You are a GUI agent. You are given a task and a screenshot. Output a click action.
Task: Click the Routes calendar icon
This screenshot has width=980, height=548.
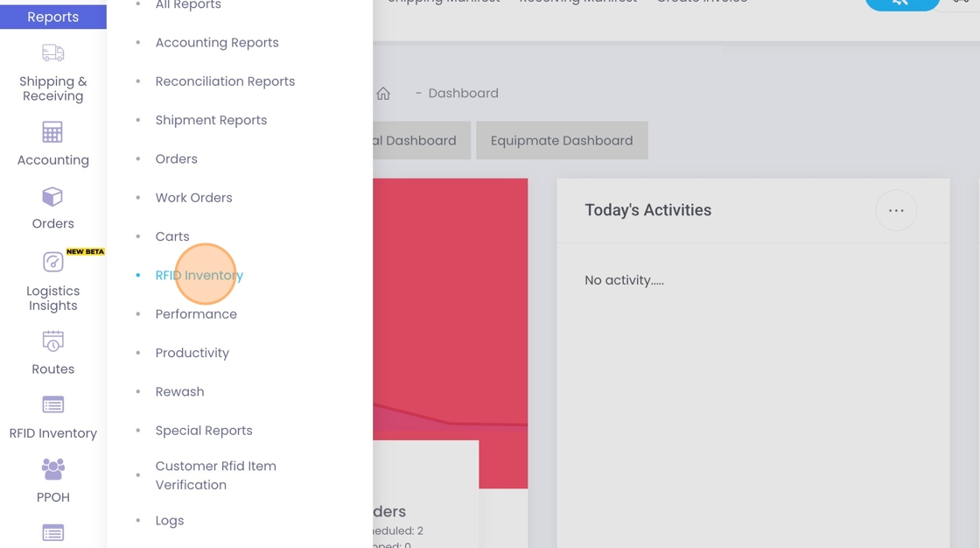[x=52, y=341]
